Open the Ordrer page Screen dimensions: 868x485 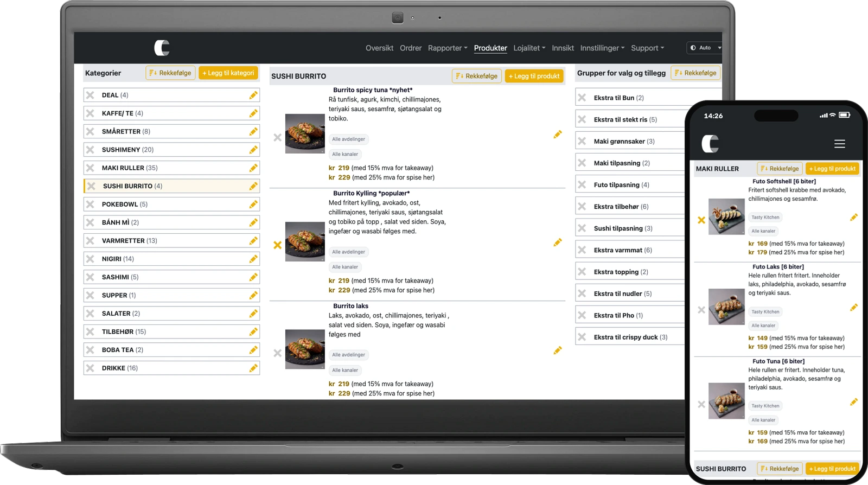click(411, 48)
